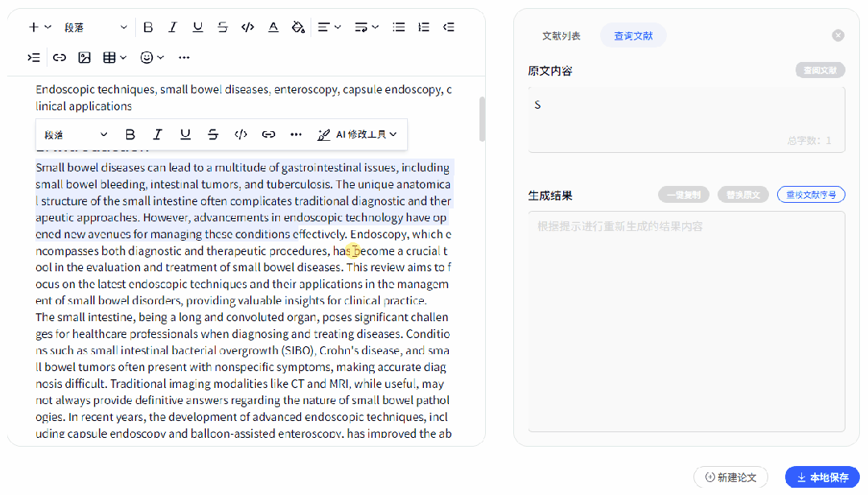
Task: Insert code via floating toolbar
Action: click(x=241, y=134)
